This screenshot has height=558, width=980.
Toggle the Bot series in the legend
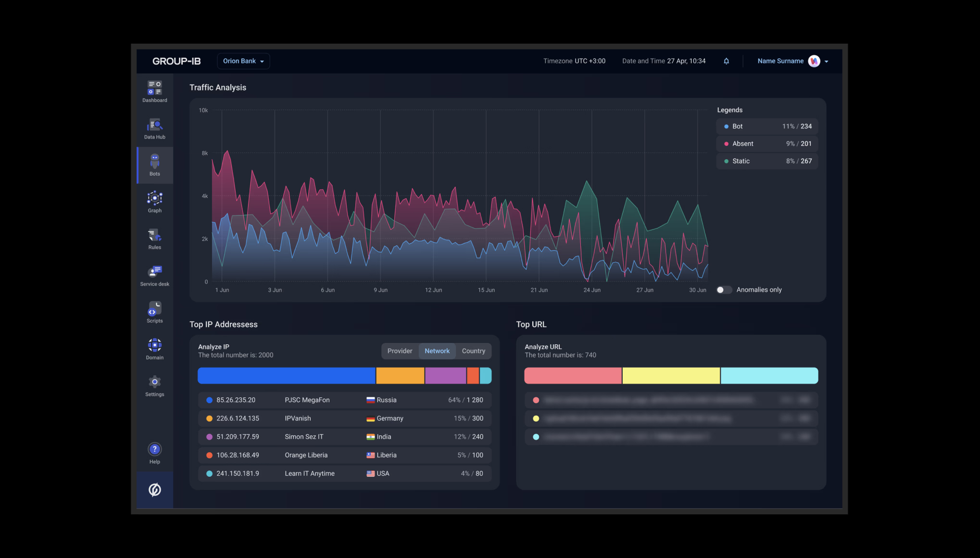(x=766, y=127)
